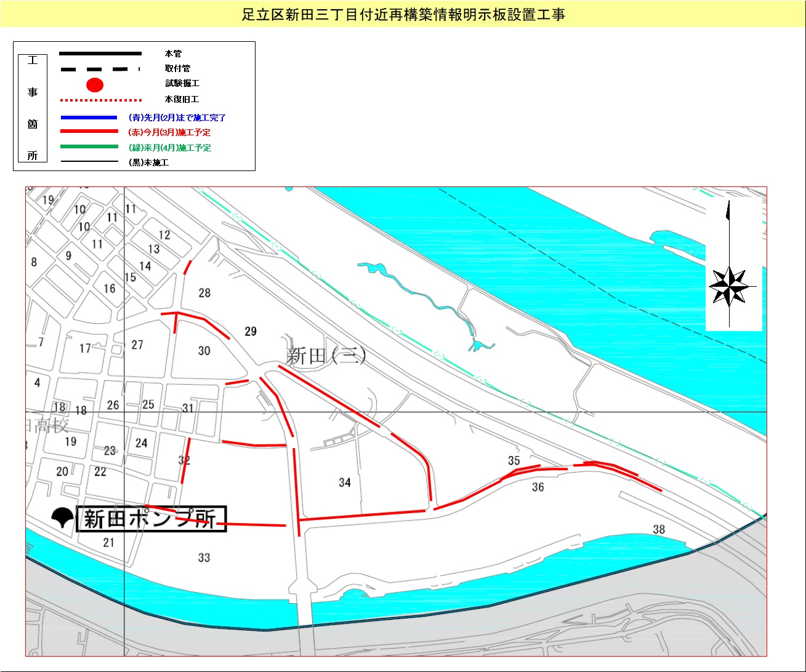Image resolution: width=806 pixels, height=672 pixels.
Task: Select the red dotted 本復旧工 line sample
Action: tap(100, 100)
